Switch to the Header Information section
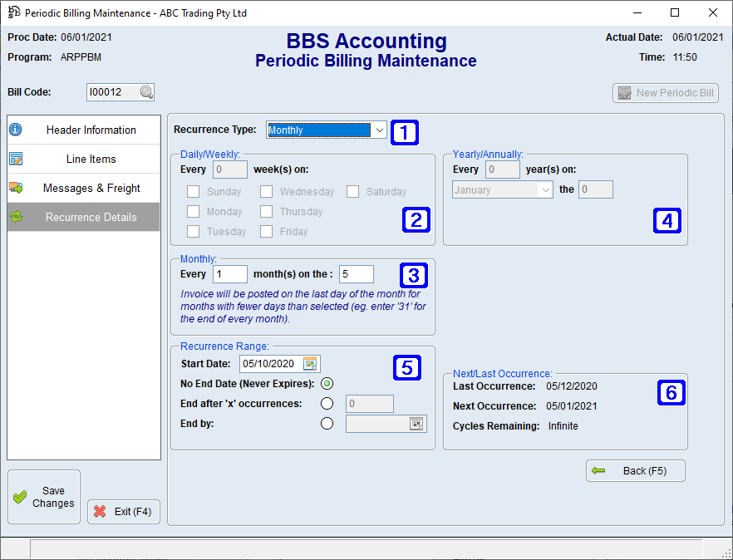The image size is (733, 560). coord(83,130)
